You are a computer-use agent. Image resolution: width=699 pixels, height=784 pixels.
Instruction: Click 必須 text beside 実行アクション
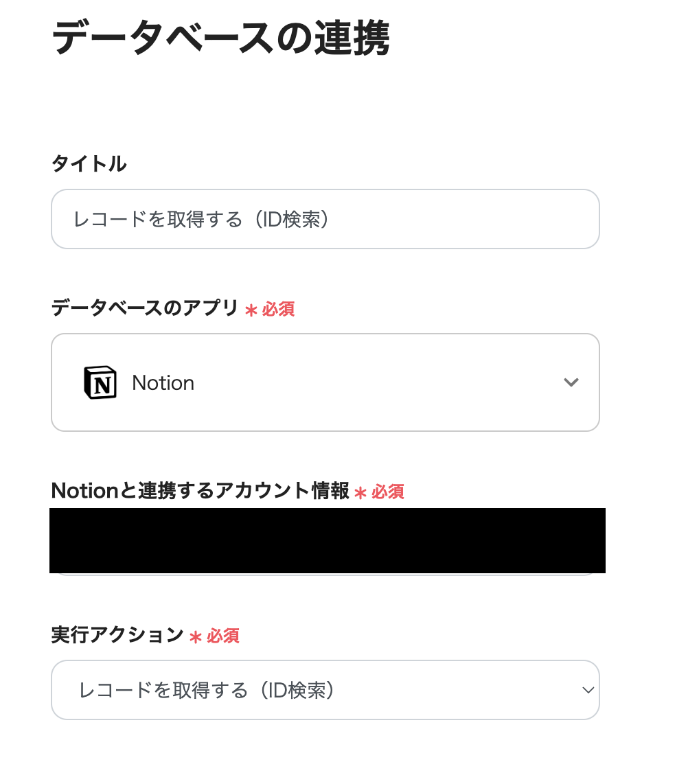point(223,636)
